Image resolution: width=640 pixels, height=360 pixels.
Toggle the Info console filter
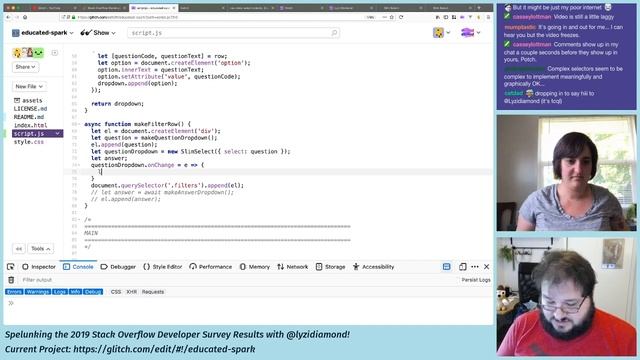pyautogui.click(x=75, y=292)
